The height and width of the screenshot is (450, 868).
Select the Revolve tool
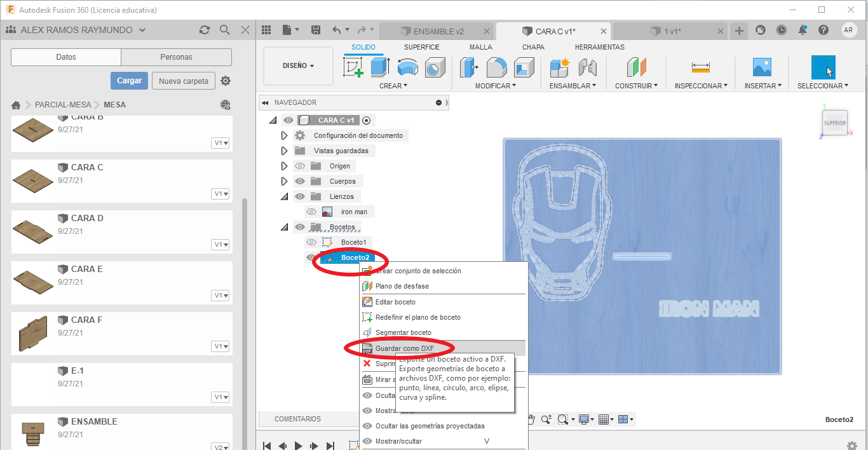pyautogui.click(x=407, y=67)
